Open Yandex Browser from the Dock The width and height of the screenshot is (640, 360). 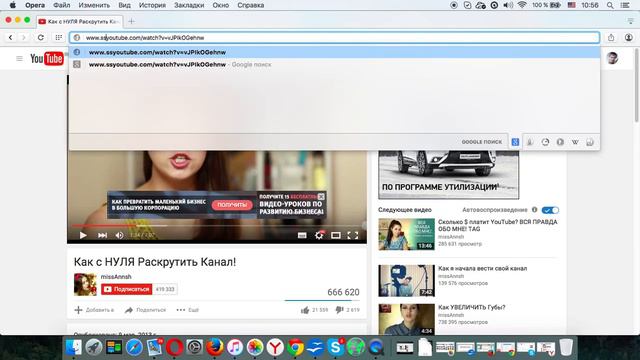coord(275,347)
